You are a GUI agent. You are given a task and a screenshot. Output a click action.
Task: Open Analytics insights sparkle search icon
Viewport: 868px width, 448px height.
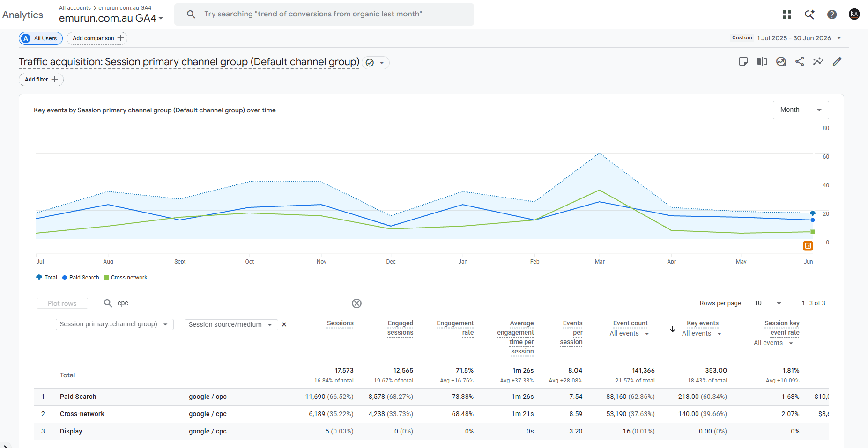tap(809, 15)
